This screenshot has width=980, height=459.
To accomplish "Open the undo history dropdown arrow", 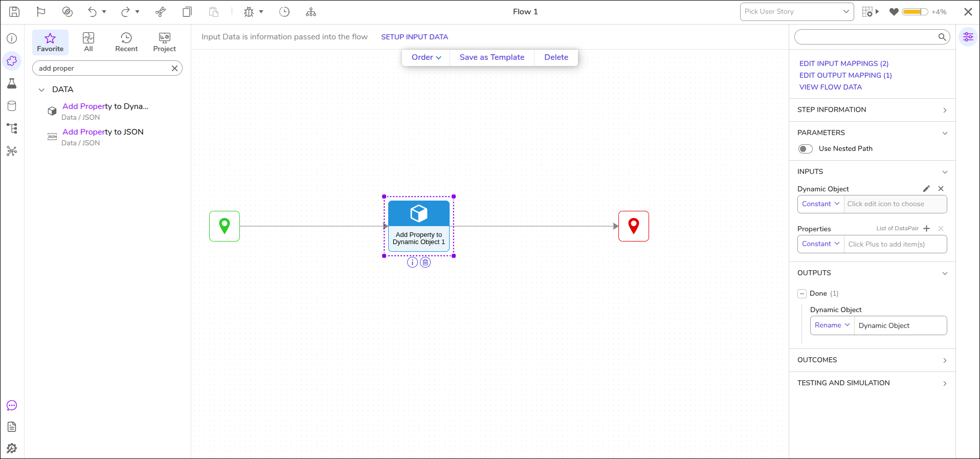I will click(104, 12).
